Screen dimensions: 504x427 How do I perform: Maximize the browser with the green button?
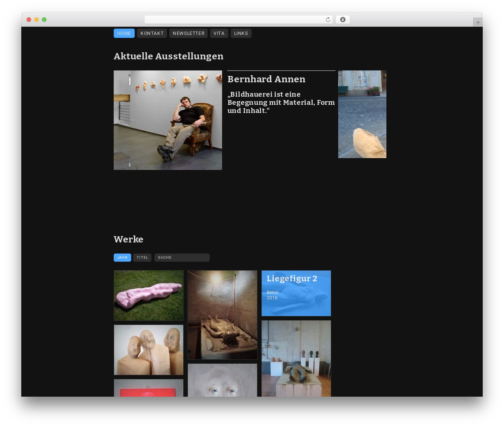click(44, 20)
